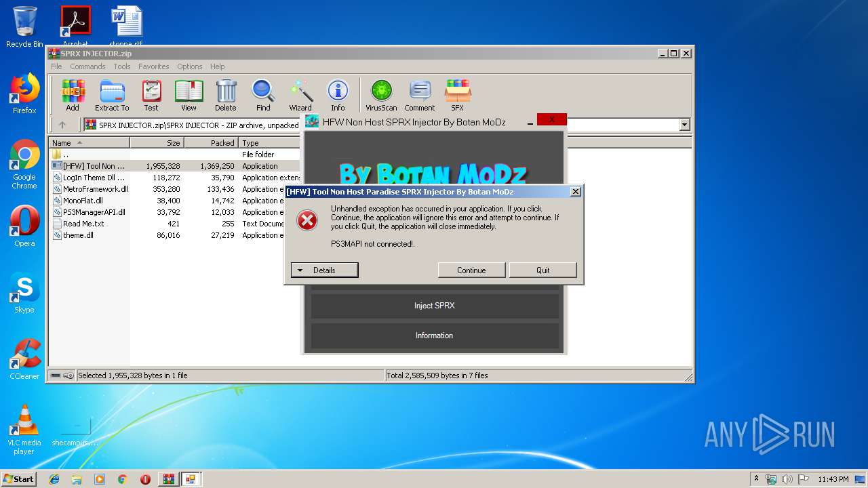Image resolution: width=868 pixels, height=488 pixels.
Task: Expand the archive path dropdown arrow
Action: (x=684, y=125)
